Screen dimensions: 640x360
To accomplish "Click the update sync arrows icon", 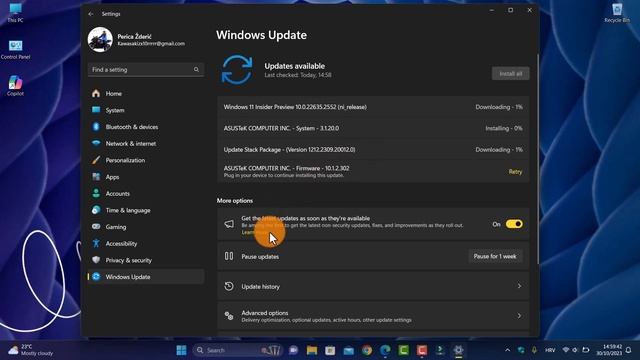I will (x=237, y=70).
